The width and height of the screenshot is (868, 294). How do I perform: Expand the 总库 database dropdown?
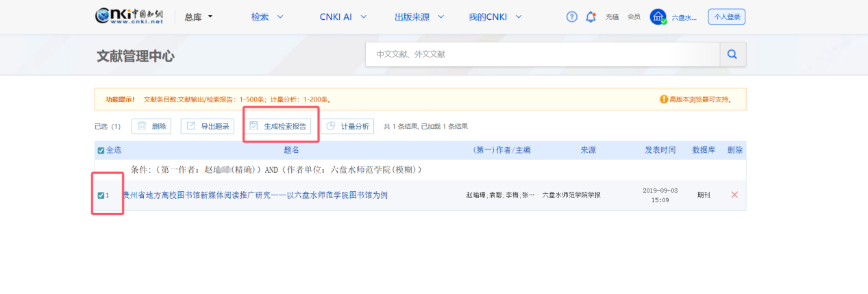point(199,17)
